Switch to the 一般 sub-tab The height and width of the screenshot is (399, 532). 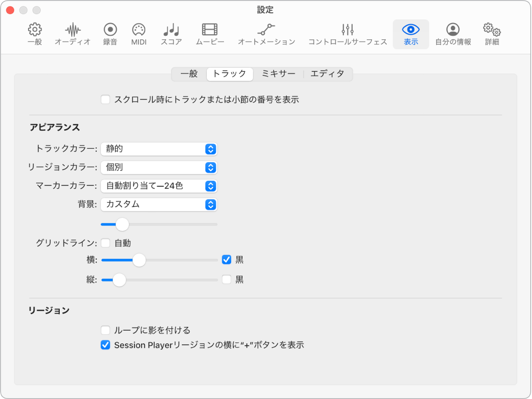[189, 74]
